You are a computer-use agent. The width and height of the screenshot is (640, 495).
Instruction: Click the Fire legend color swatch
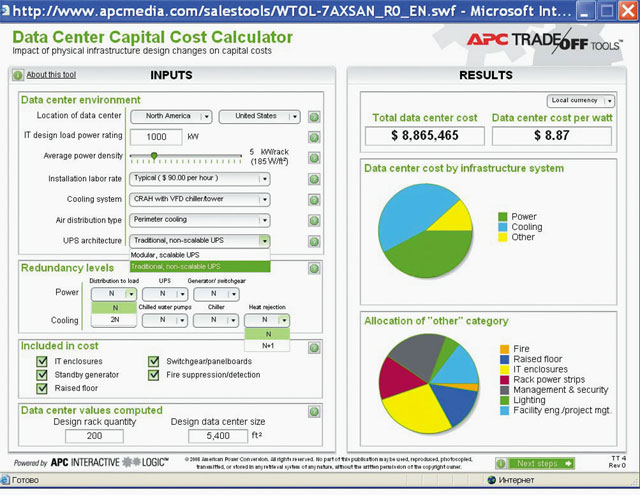pos(504,349)
